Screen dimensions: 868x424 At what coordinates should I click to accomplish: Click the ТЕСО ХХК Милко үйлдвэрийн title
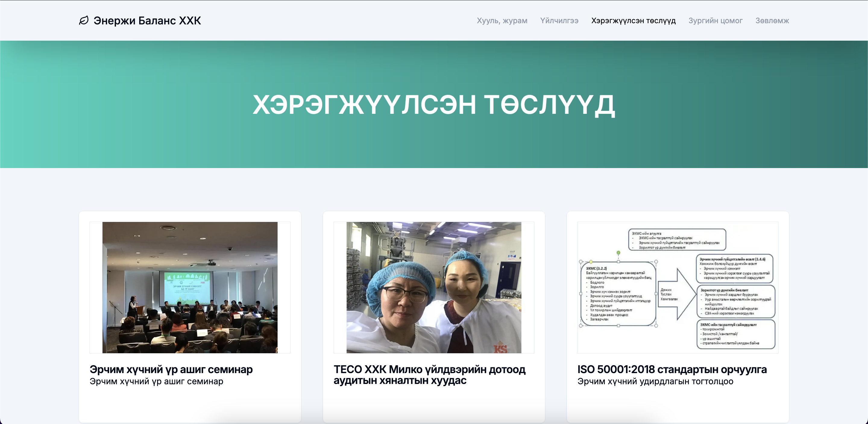coord(429,375)
